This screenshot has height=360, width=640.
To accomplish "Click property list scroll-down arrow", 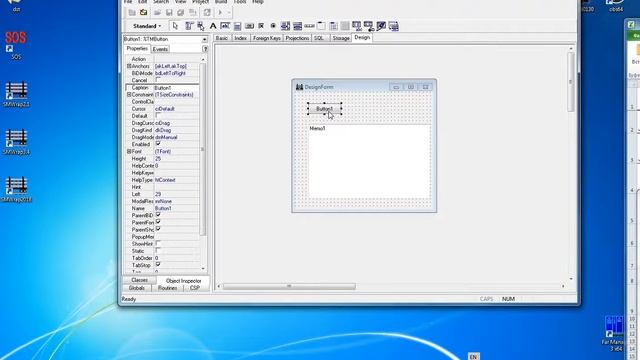I will coord(203,269).
